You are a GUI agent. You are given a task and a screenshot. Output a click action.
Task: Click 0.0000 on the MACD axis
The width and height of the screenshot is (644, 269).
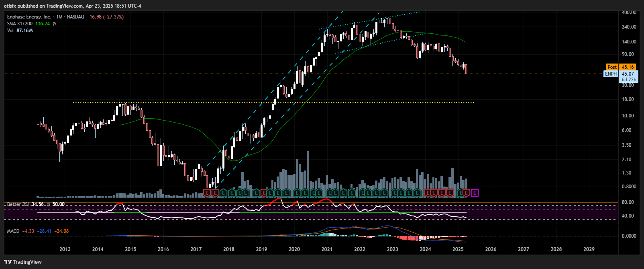click(x=629, y=236)
